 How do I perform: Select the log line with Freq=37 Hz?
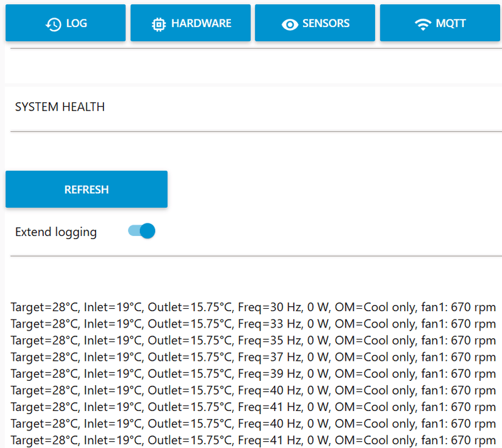click(254, 358)
